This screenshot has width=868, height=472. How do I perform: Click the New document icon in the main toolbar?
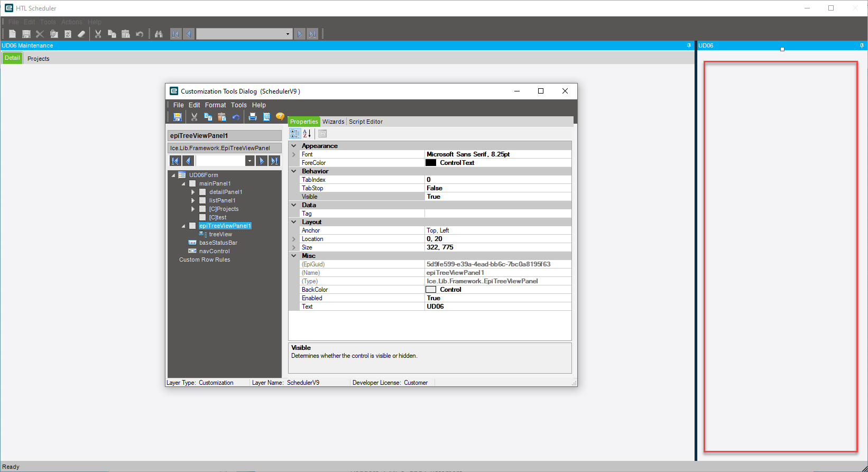pyautogui.click(x=12, y=34)
